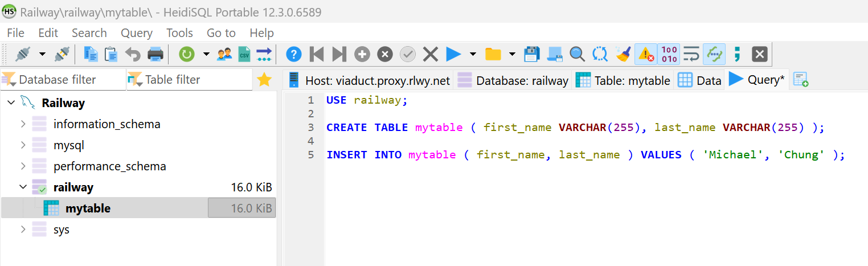
Task: Click the Delete row circled-x icon
Action: [x=385, y=54]
